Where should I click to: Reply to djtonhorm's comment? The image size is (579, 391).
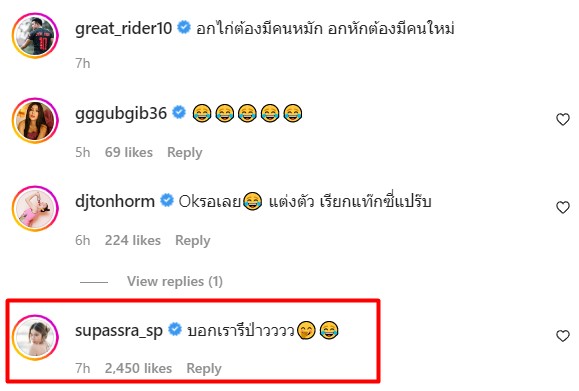(x=193, y=240)
